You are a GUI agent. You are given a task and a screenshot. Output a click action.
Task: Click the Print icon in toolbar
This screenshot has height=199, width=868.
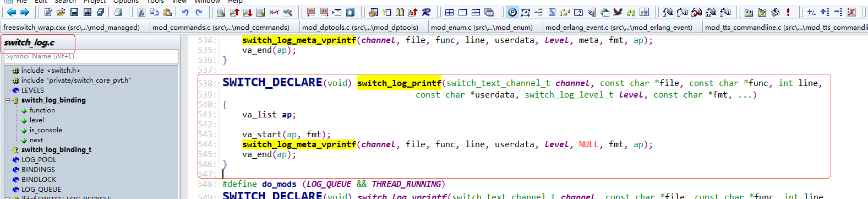pyautogui.click(x=118, y=12)
